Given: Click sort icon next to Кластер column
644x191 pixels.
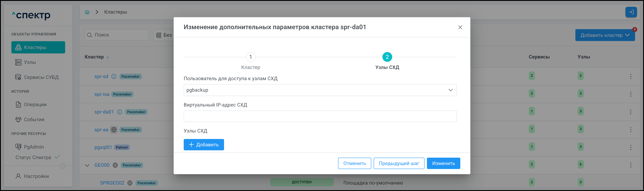Looking at the screenshot, I should tap(108, 57).
